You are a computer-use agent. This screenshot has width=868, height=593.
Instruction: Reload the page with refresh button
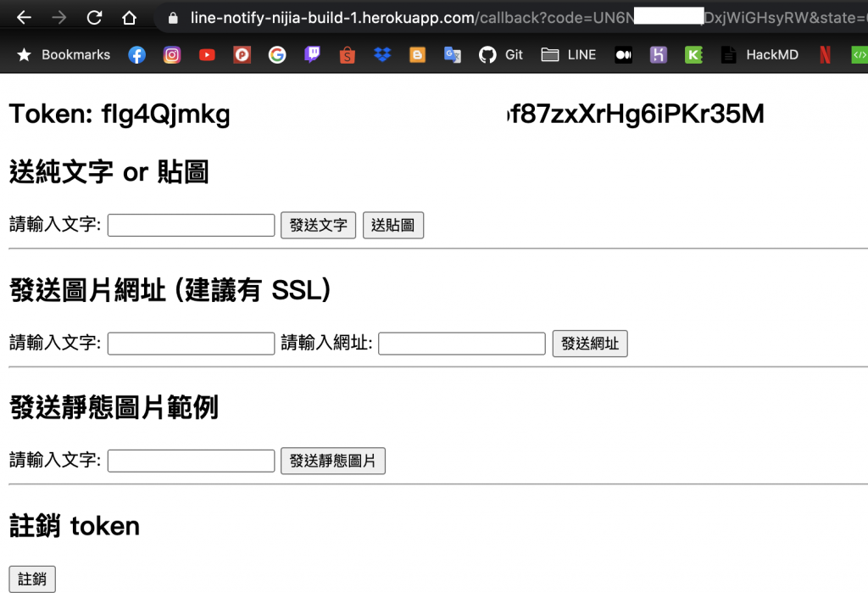pos(94,18)
